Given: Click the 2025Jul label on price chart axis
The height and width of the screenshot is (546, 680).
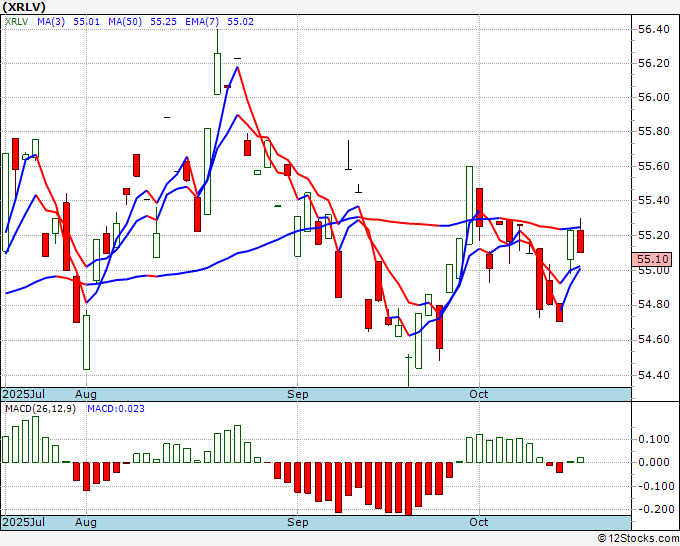Looking at the screenshot, I should (24, 394).
